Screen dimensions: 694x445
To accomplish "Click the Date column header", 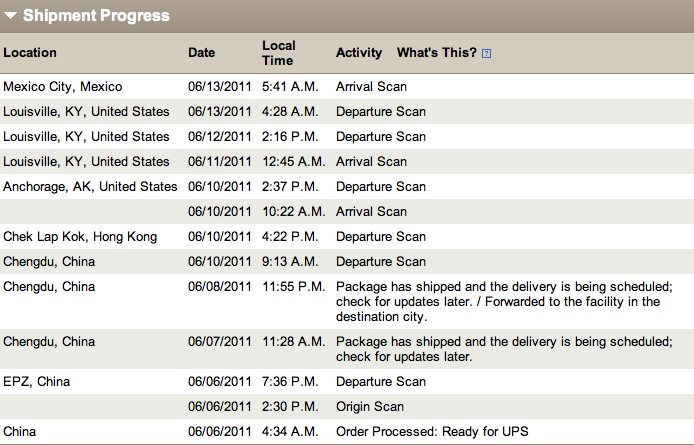I will (x=201, y=53).
